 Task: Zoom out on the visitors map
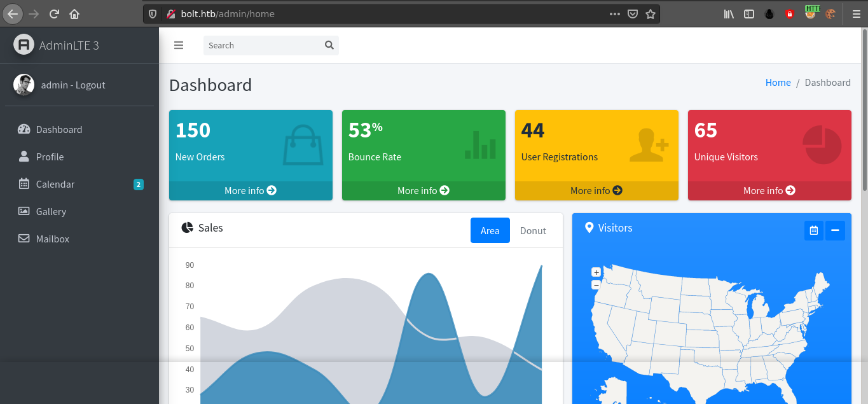[596, 285]
